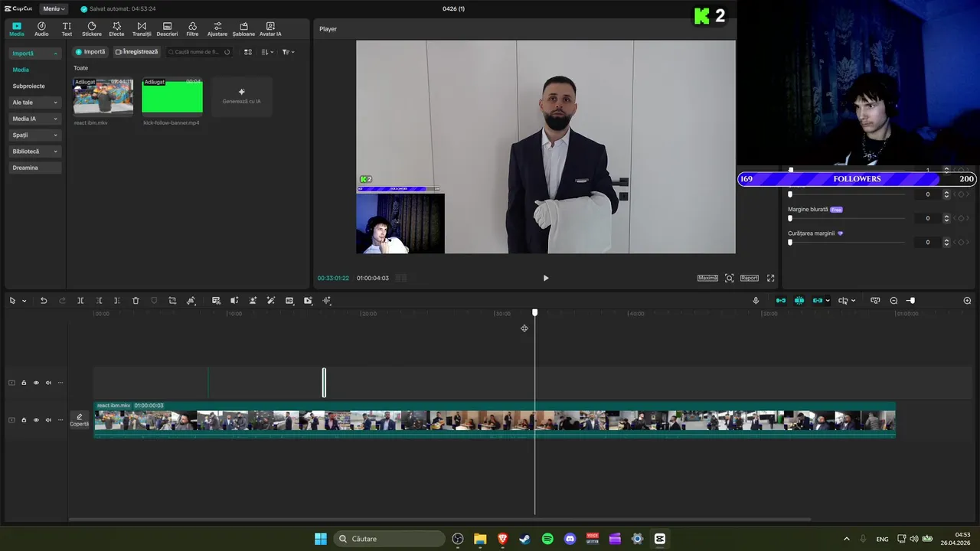Click the selection pointer tool
Screen dimensions: 980x551
(12, 301)
